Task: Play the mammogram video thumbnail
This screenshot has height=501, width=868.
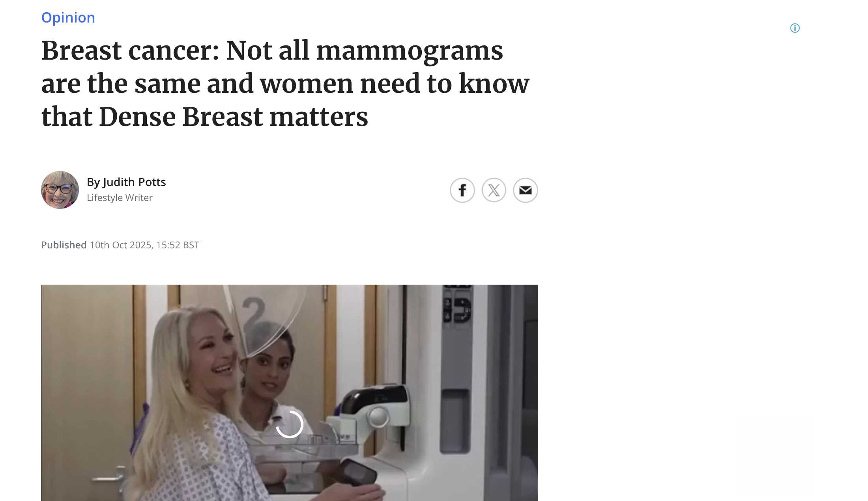Action: tap(290, 393)
